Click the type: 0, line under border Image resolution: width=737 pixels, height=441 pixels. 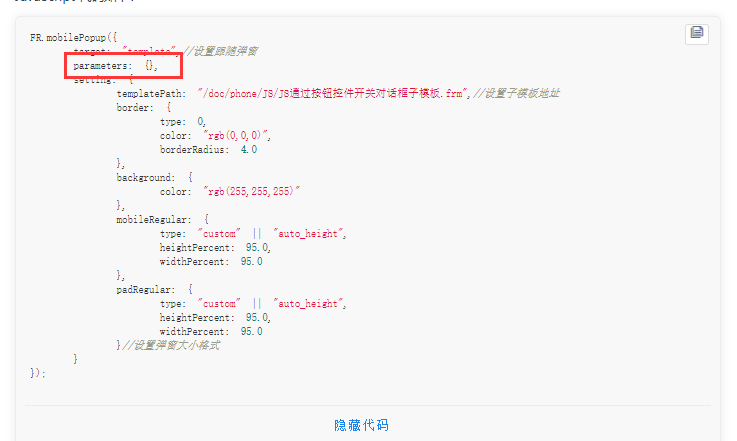[183, 122]
